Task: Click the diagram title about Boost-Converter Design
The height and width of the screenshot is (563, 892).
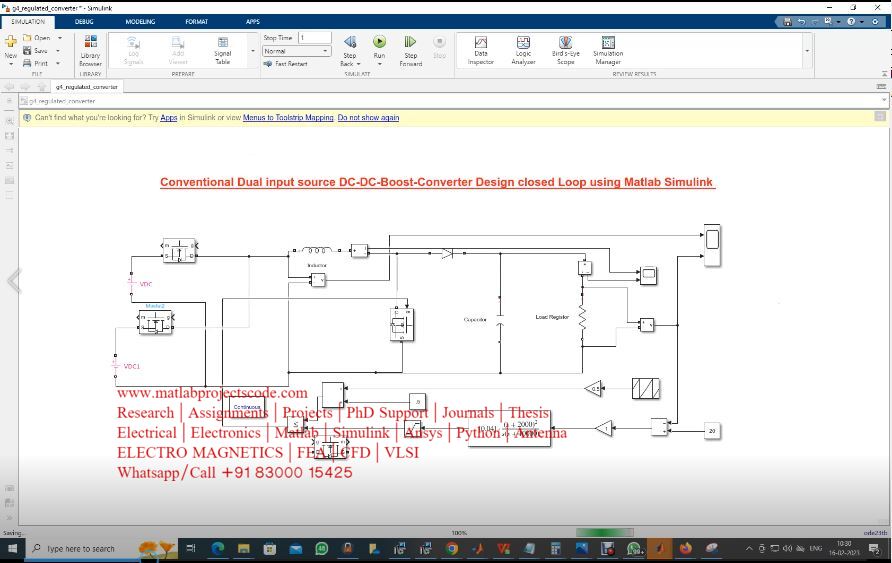Action: click(x=436, y=183)
